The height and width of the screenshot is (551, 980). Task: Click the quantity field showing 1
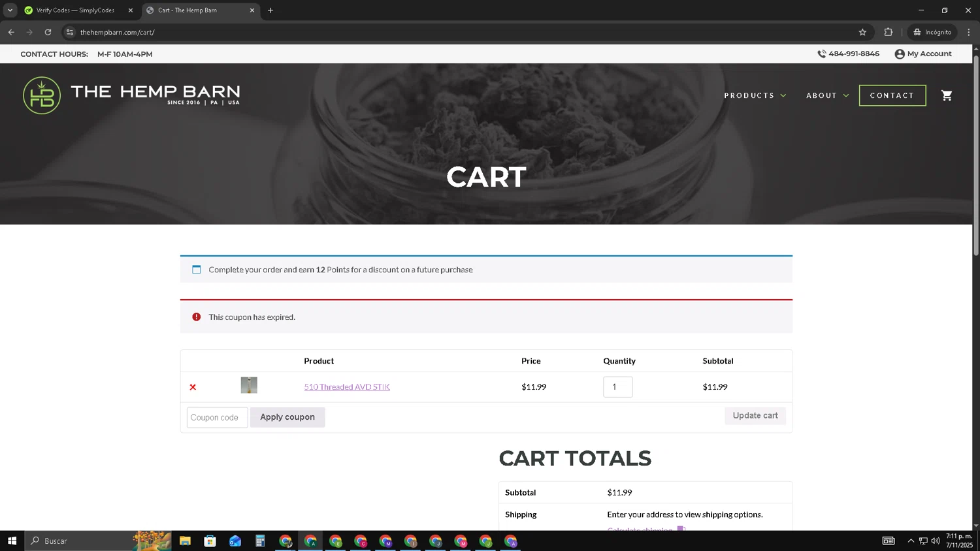(618, 387)
